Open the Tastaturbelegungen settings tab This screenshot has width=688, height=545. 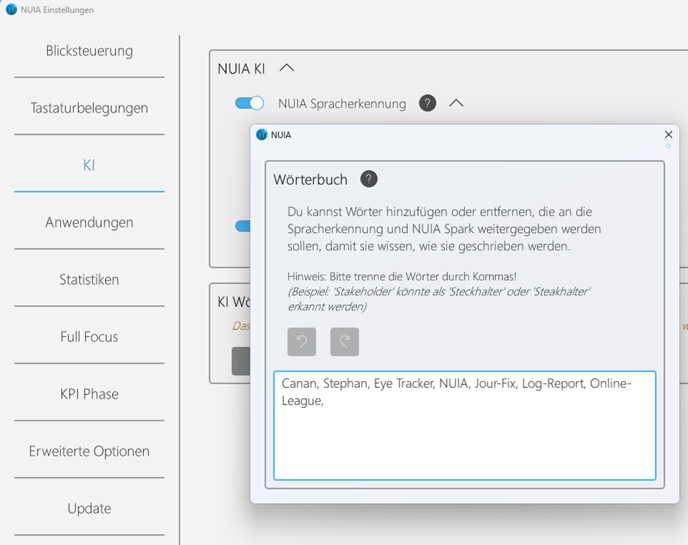pos(89,108)
